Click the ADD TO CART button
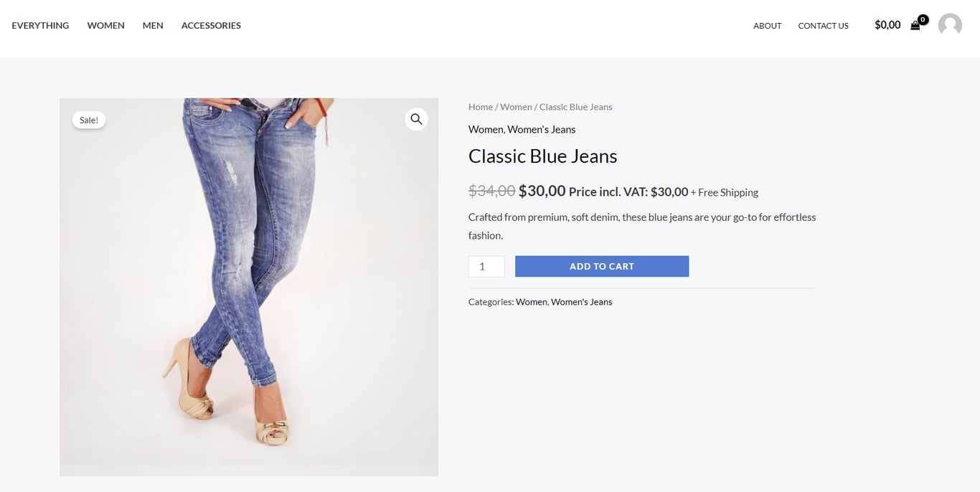The image size is (980, 492). [x=602, y=266]
